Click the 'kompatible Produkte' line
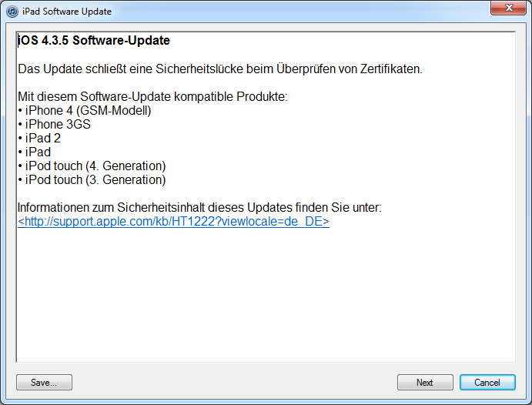This screenshot has width=532, height=405. [152, 97]
